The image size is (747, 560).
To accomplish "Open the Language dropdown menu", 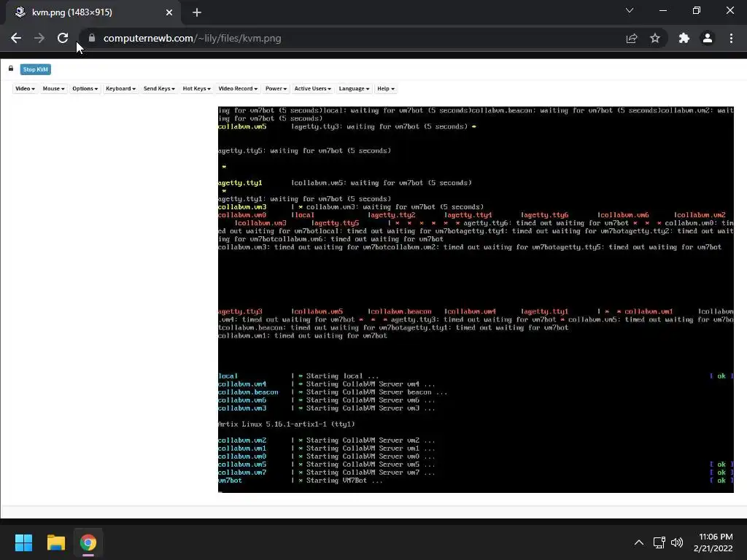I will 354,88.
